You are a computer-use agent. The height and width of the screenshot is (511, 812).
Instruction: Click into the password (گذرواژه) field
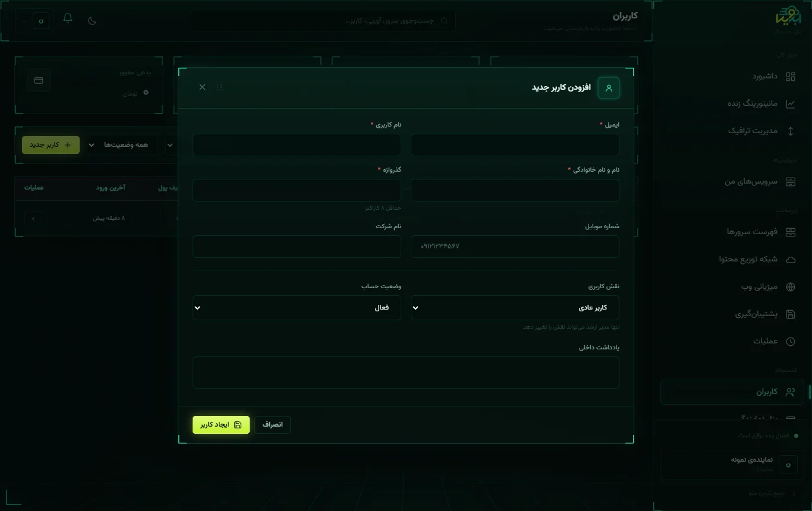(x=297, y=190)
